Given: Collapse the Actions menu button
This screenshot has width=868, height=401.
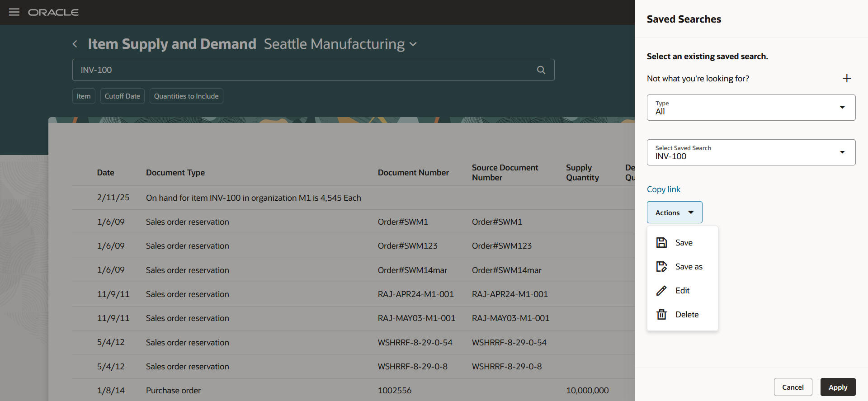Looking at the screenshot, I should pos(674,212).
